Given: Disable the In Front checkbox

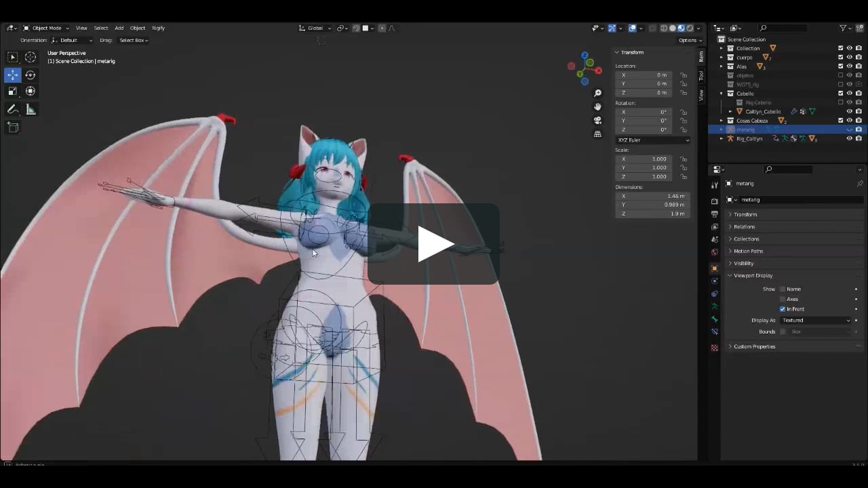Looking at the screenshot, I should (783, 309).
